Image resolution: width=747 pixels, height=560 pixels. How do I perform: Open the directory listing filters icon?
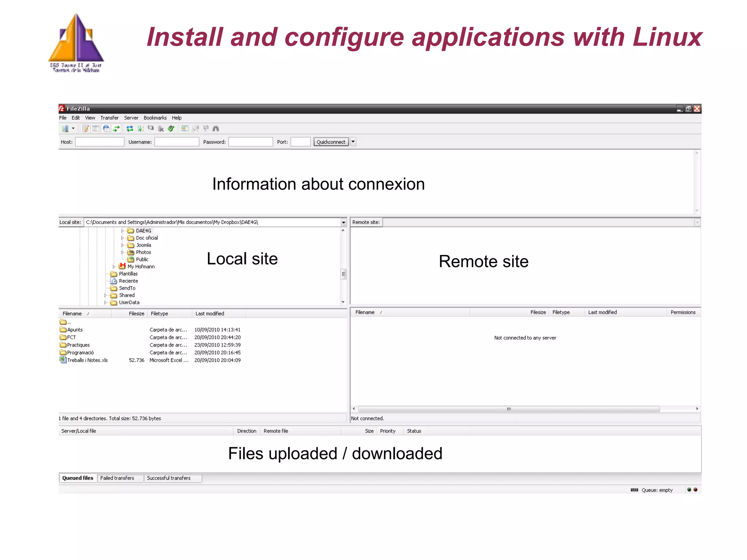pyautogui.click(x=185, y=128)
